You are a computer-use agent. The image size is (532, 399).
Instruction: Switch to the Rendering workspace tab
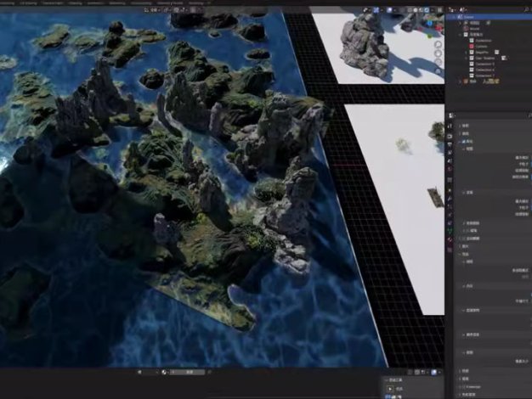pos(117,3)
